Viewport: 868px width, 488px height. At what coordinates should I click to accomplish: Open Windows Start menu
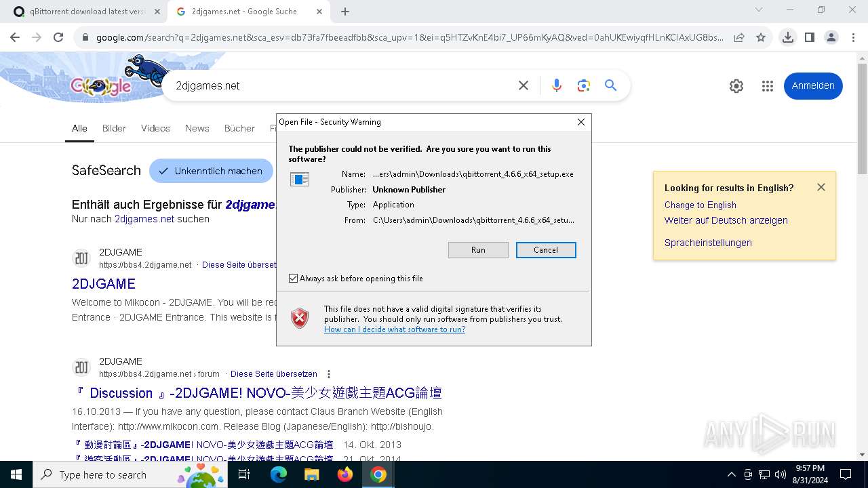click(16, 474)
